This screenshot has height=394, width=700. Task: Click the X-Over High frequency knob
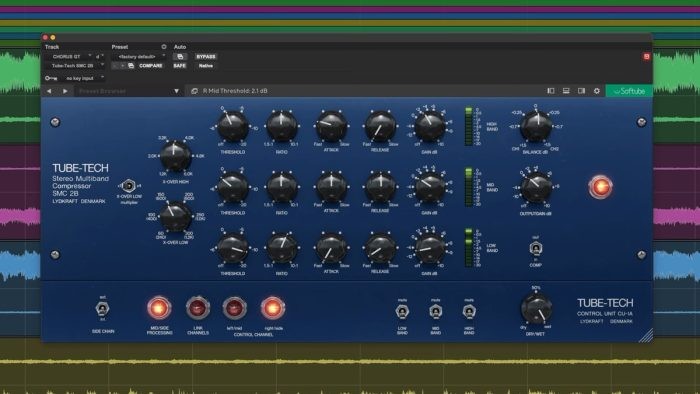175,156
